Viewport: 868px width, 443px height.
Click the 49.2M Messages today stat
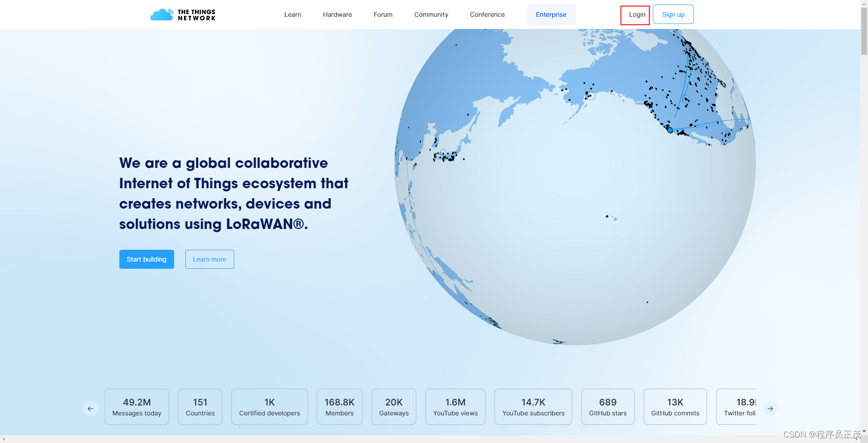[137, 406]
